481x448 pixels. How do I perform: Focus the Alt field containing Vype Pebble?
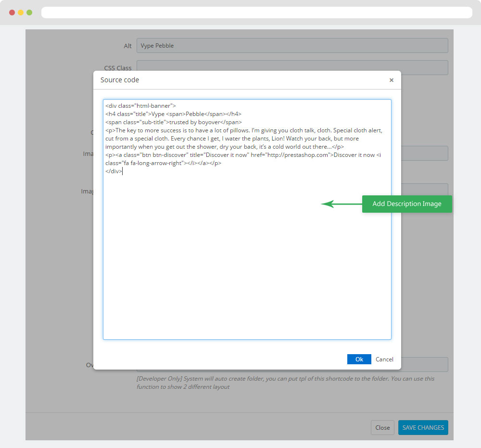292,45
